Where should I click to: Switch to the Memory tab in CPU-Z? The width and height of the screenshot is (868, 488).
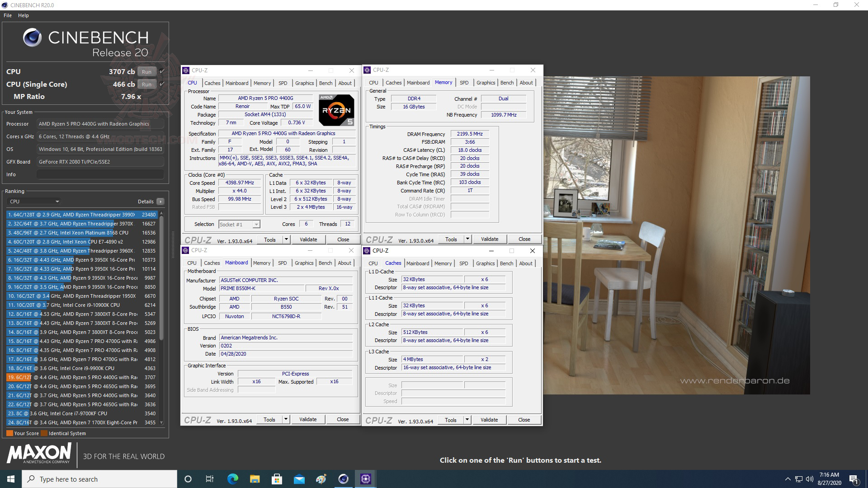coord(262,83)
